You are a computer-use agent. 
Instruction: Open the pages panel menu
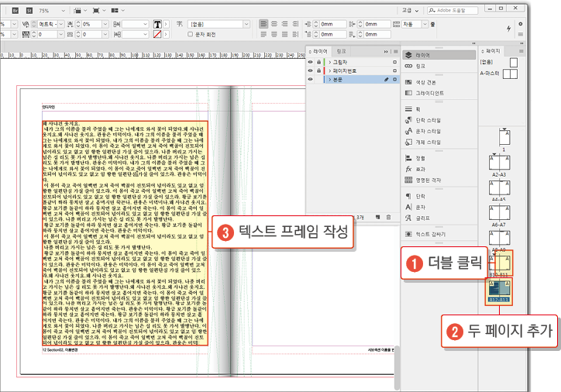tap(521, 51)
